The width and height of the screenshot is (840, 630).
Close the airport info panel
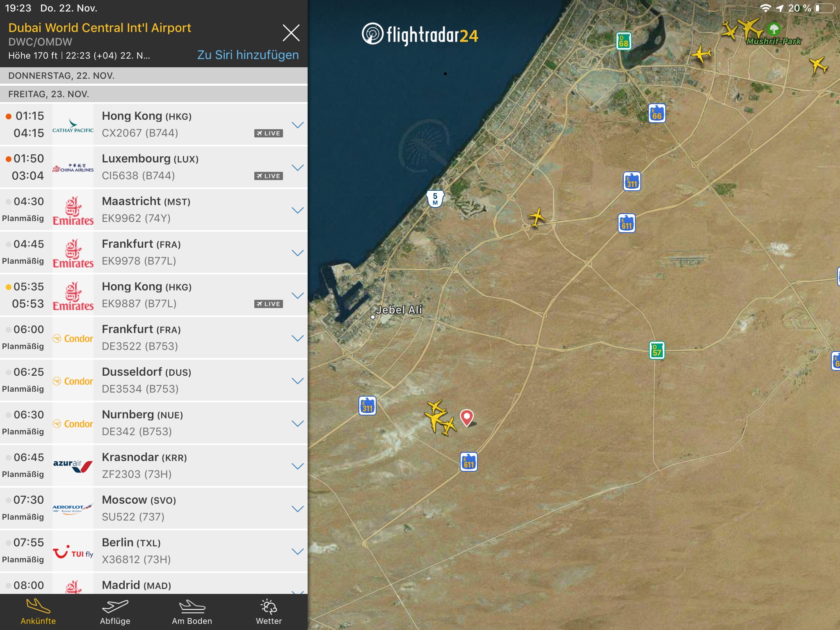click(x=291, y=33)
